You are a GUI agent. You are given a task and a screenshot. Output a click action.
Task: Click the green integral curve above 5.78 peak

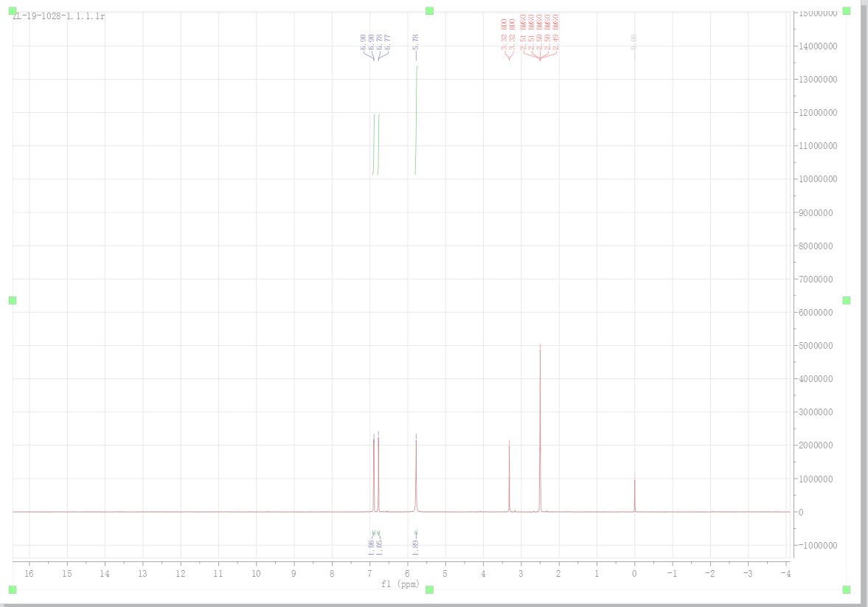point(416,118)
